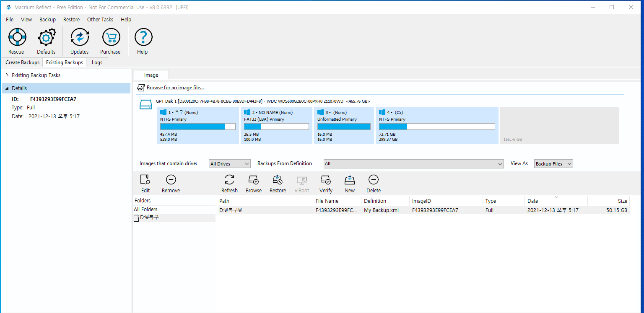Viewport: 644px width, 313px height.
Task: Click usage bar of partition 4 (C:)
Action: (437, 127)
